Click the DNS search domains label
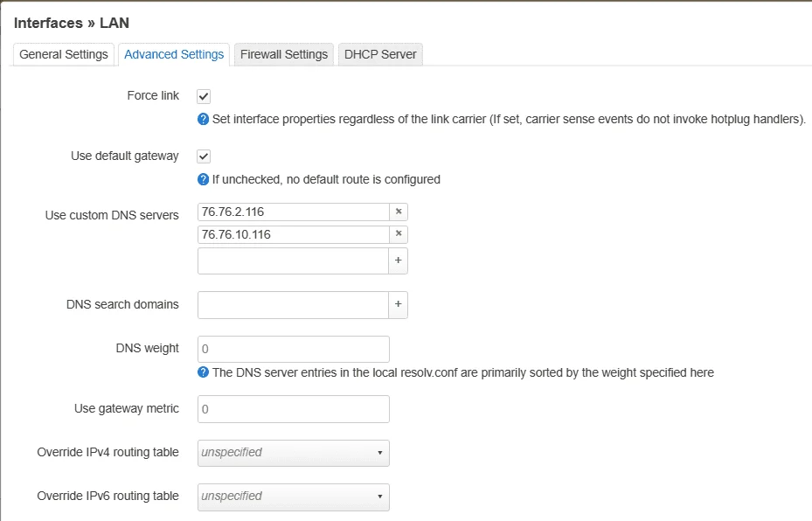The image size is (812, 521). click(x=122, y=304)
